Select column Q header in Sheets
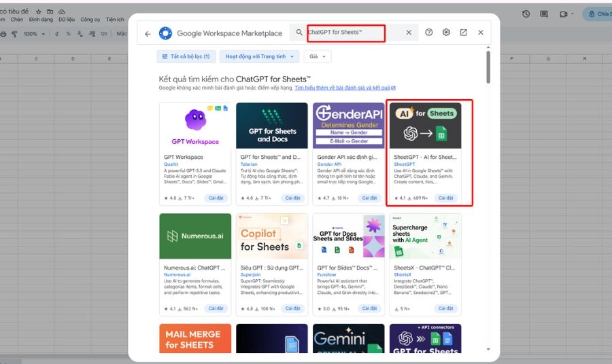612x364 pixels. pyautogui.click(x=548, y=59)
